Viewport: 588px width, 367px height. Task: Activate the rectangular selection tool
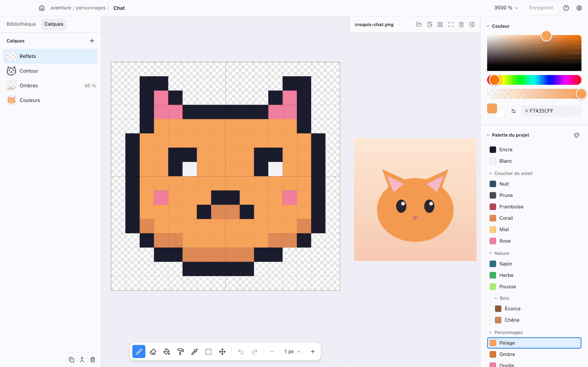208,352
